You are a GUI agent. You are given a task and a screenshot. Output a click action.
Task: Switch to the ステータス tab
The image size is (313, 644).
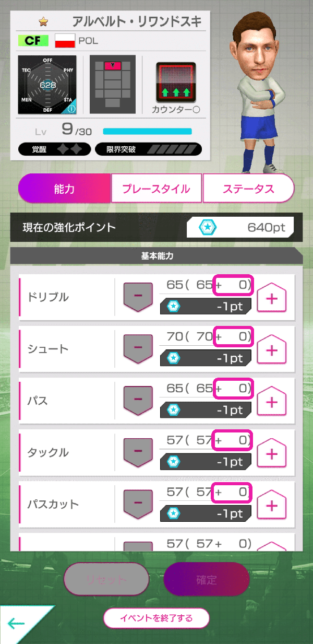[248, 189]
